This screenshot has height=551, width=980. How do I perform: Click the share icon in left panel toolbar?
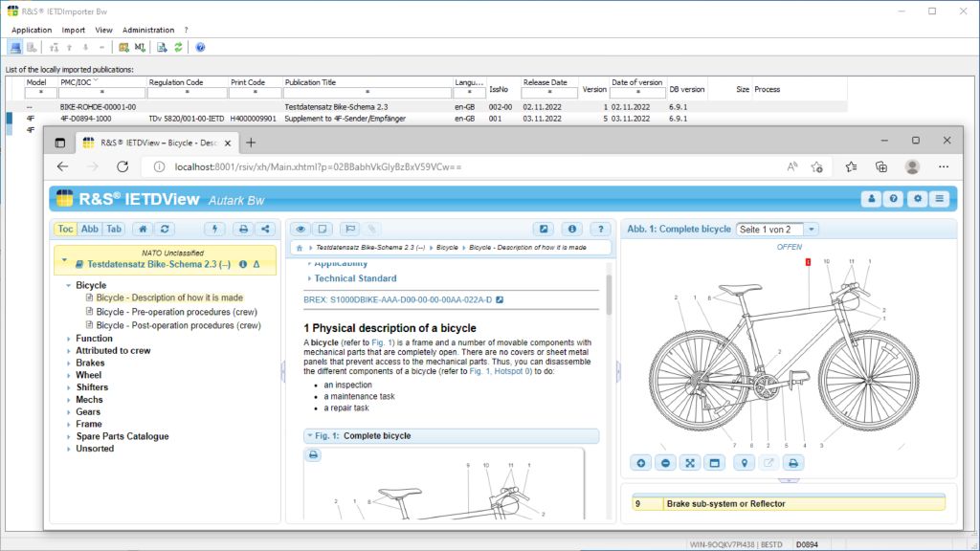tap(266, 230)
